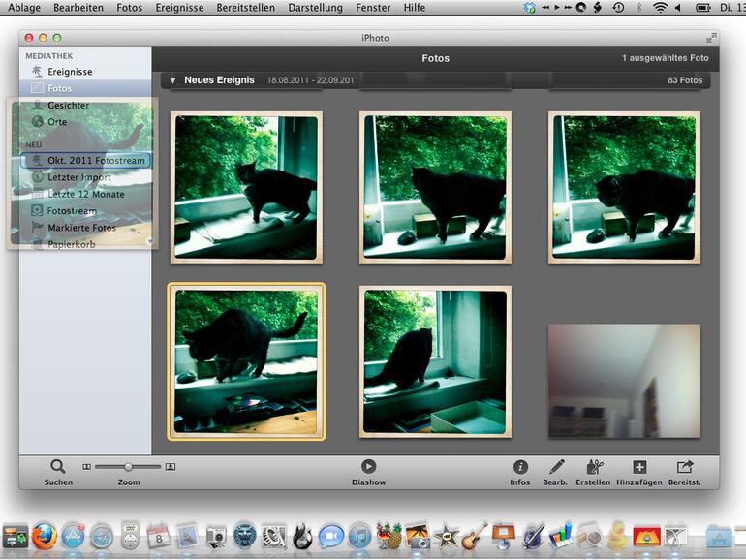
Task: Click the Bearb. pencil icon
Action: click(x=555, y=467)
